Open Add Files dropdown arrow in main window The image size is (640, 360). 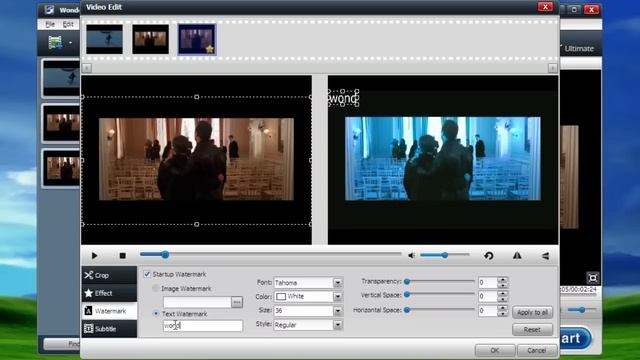[x=70, y=42]
